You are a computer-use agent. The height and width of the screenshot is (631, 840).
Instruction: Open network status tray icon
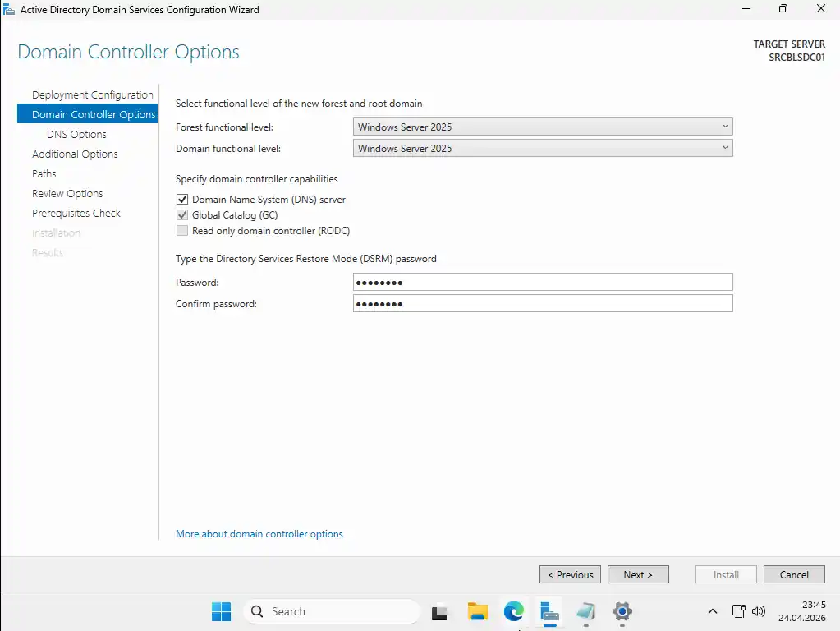coord(739,611)
